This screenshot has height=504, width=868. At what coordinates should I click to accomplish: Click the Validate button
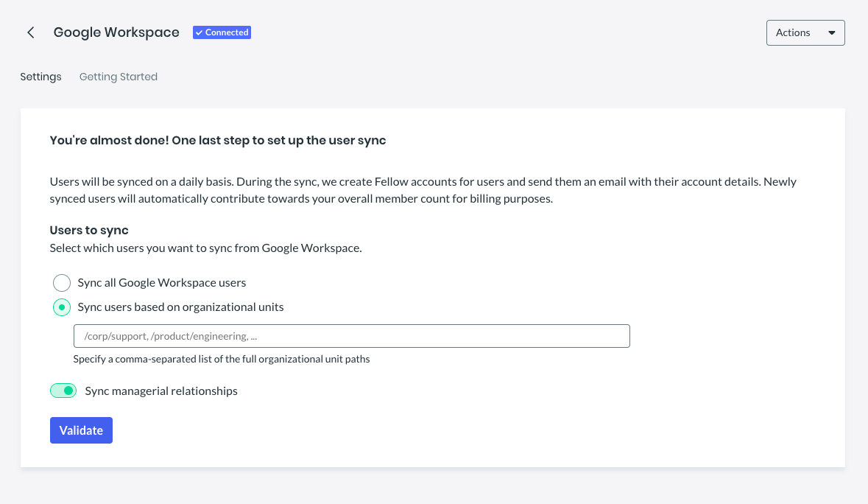point(82,430)
